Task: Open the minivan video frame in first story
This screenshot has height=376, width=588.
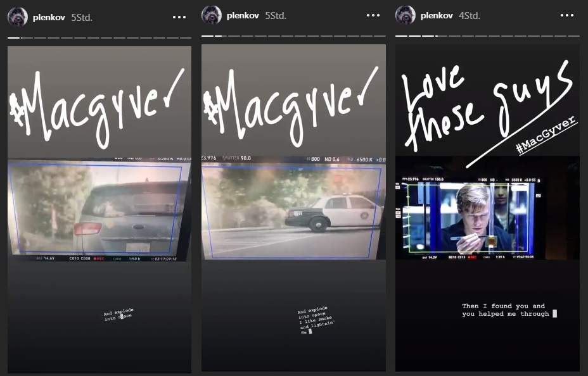Action: pos(99,209)
